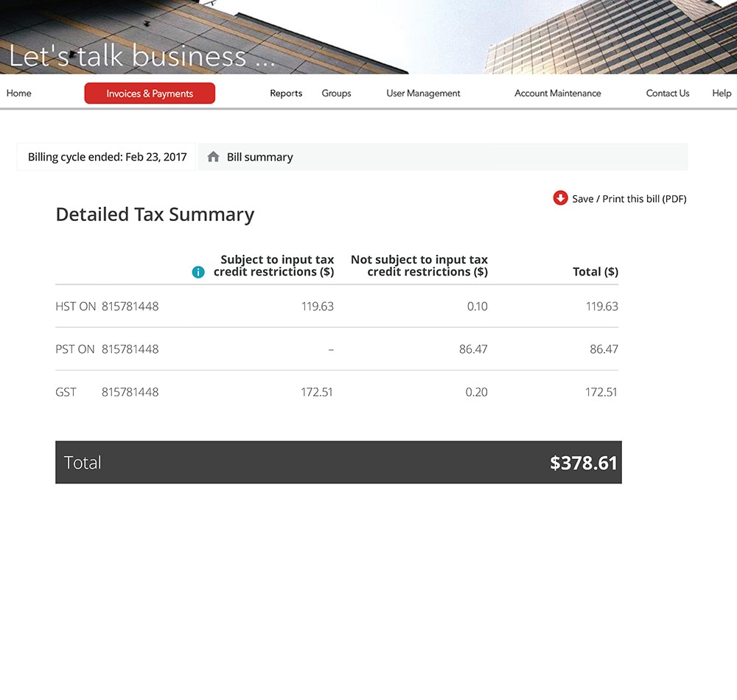Image resolution: width=737 pixels, height=700 pixels.
Task: Click the number 815781448 in the GST row
Action: (x=130, y=392)
